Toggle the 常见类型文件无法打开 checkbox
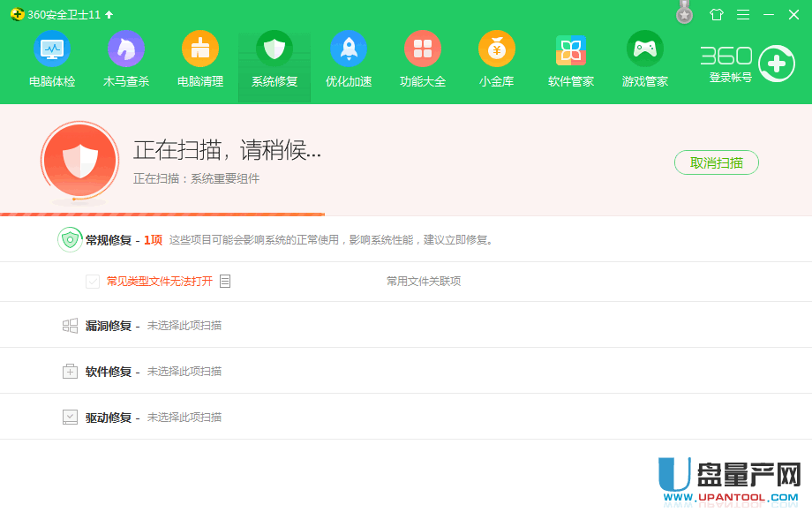Screen dimensions: 812x512 click(92, 281)
